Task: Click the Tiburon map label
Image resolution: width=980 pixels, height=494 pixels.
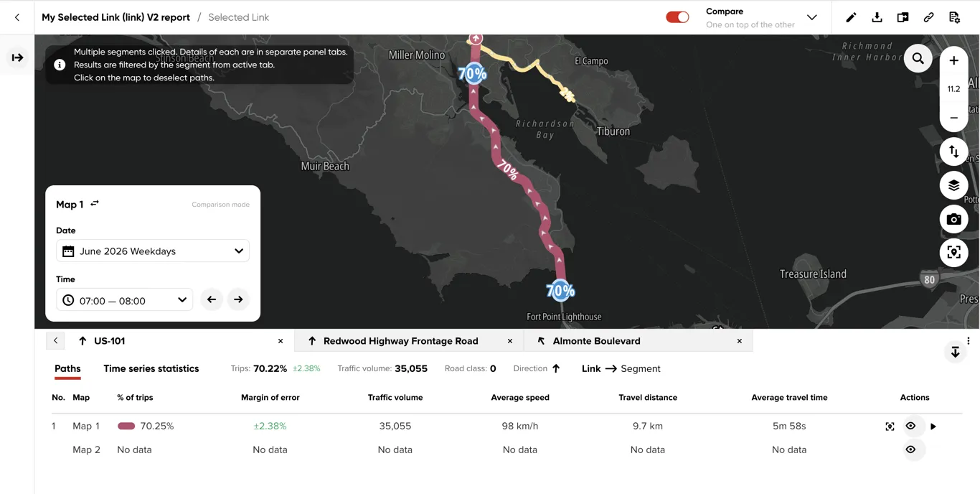Action: click(613, 131)
